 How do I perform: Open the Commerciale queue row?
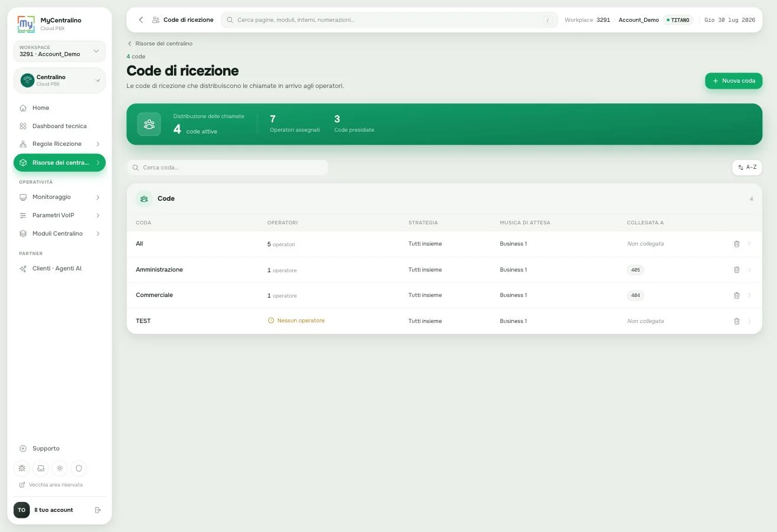click(x=444, y=295)
